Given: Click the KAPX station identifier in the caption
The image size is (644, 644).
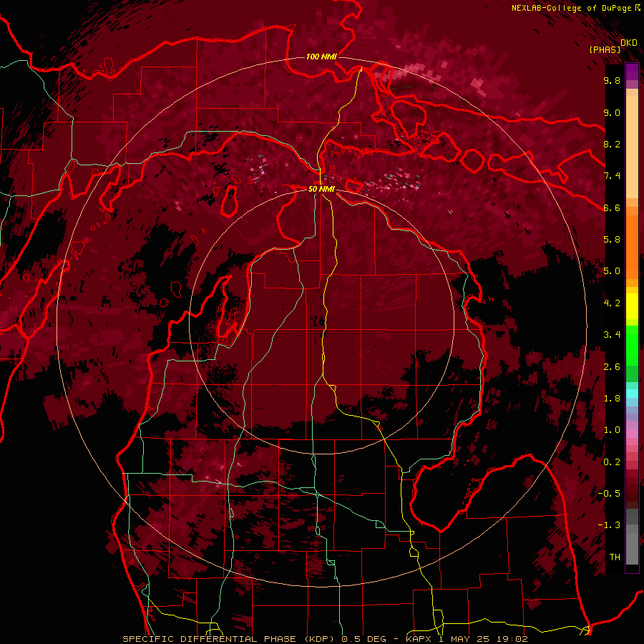Looking at the screenshot, I should [420, 639].
